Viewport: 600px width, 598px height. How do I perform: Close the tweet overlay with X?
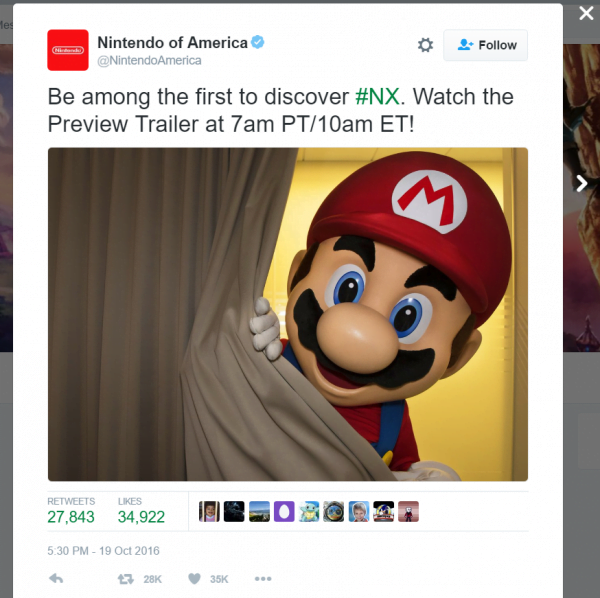click(586, 14)
